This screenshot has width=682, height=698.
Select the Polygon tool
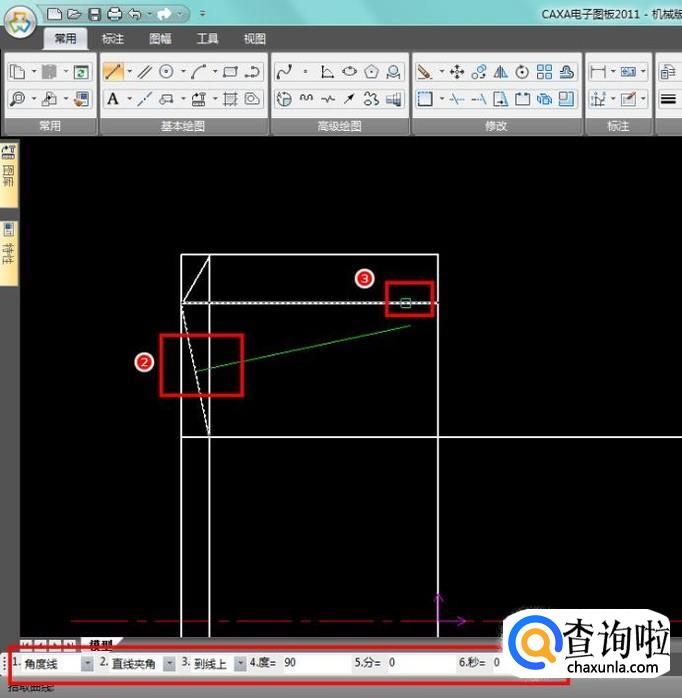[x=371, y=72]
